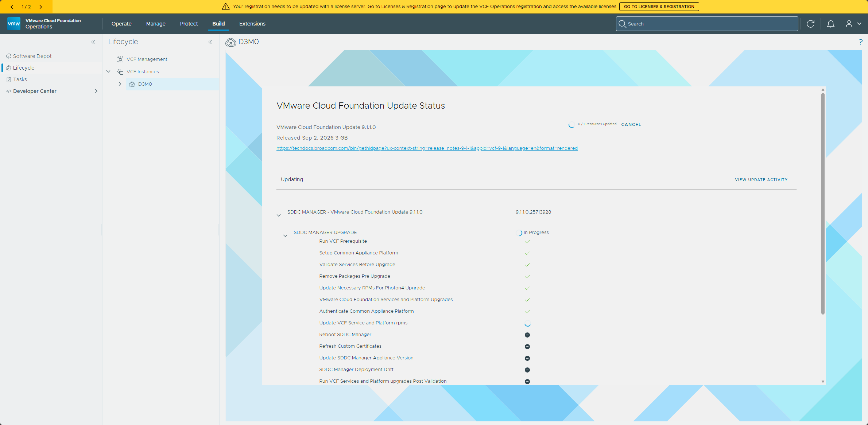Click the Search input field
The width and height of the screenshot is (868, 425).
(707, 24)
